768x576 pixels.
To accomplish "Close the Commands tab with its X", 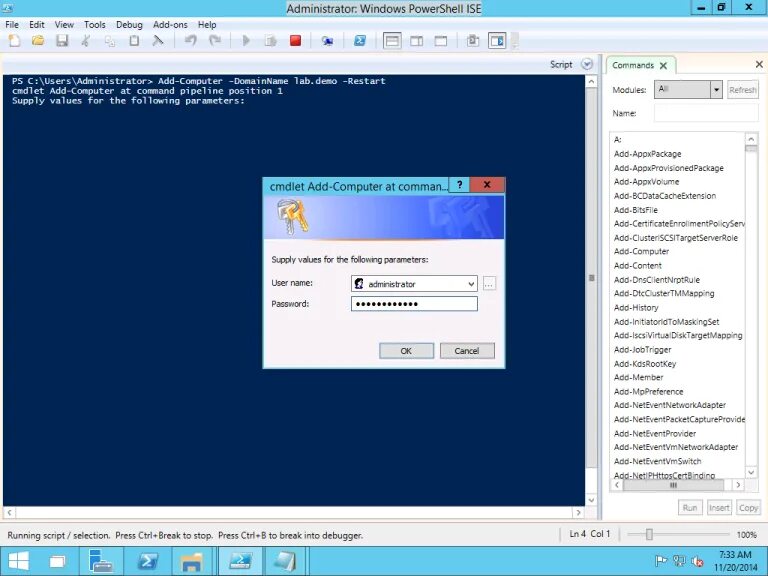I will 663,66.
